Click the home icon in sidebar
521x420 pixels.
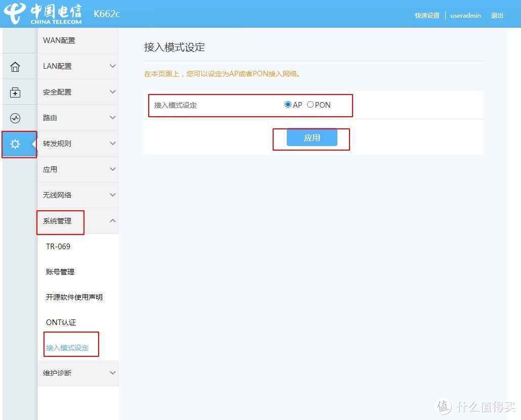click(x=15, y=66)
